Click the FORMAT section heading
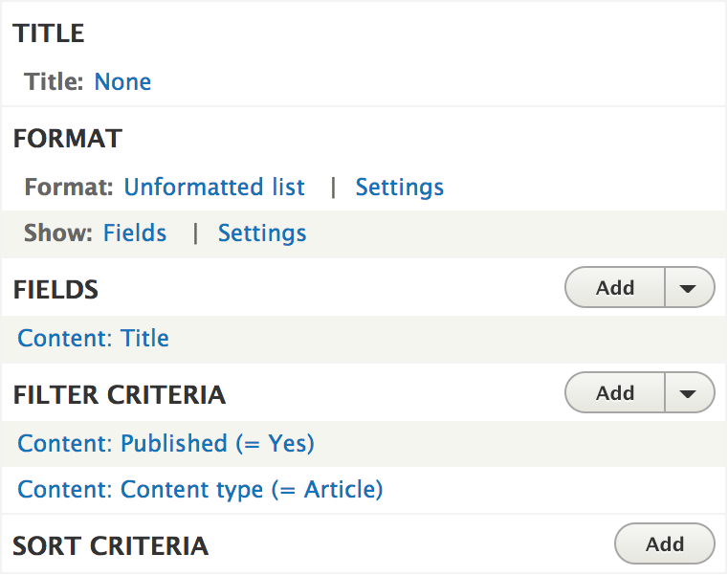This screenshot has height=576, width=728. 68,140
